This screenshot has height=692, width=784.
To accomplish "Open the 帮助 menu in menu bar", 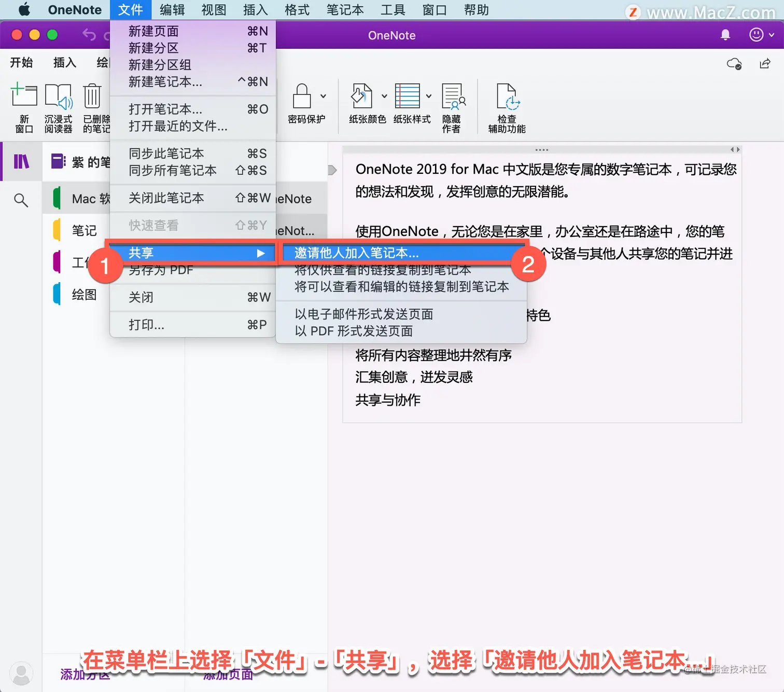I will point(476,10).
